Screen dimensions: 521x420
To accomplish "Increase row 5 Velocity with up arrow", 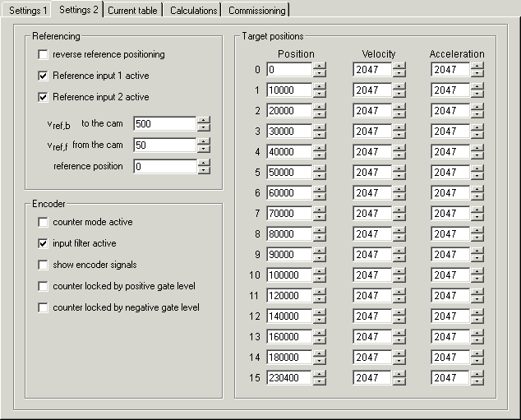I will point(399,168).
